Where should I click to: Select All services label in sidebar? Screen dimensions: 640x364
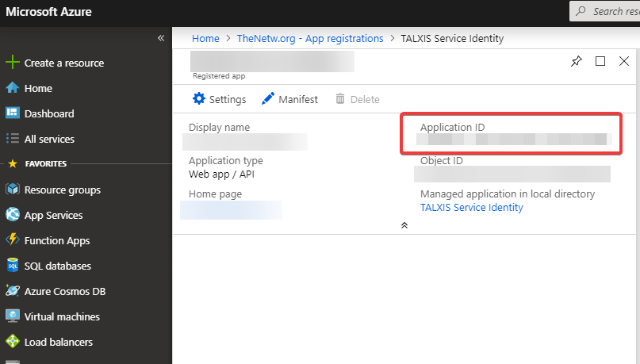coord(49,139)
